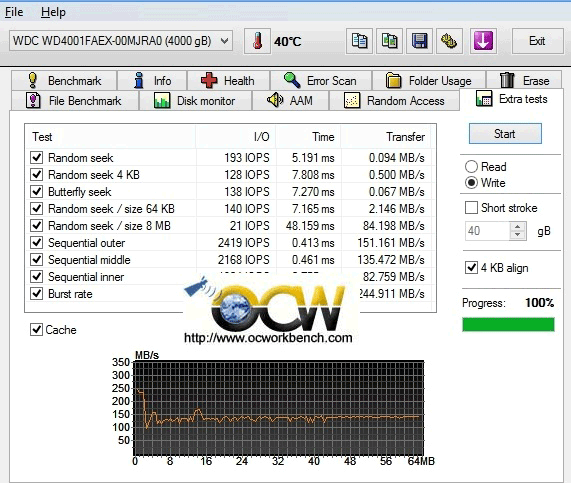Open the Random Access tab
The image size is (571, 483).
coord(394,101)
